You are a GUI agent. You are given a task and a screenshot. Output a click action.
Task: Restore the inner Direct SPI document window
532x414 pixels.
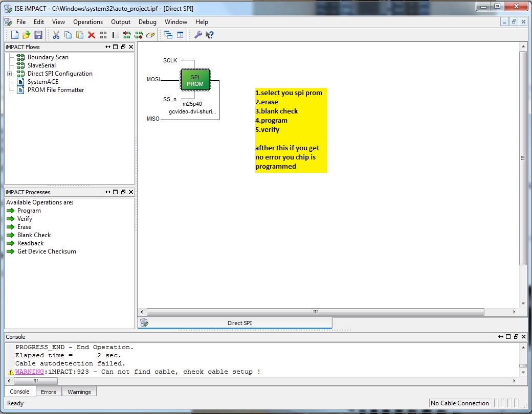coord(514,21)
